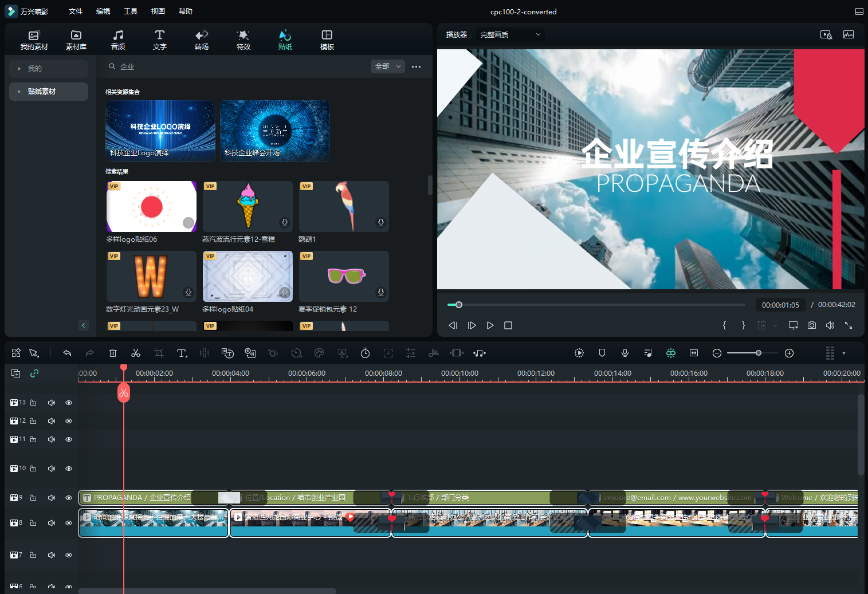The image size is (868, 594).
Task: Click the scissors split icon in toolbar
Action: [x=136, y=353]
